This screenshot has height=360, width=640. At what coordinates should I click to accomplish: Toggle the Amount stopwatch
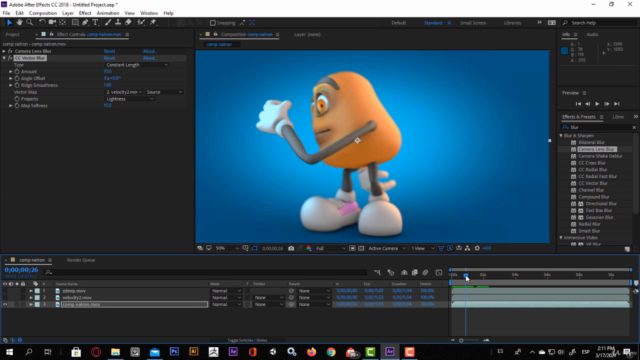pos(17,71)
